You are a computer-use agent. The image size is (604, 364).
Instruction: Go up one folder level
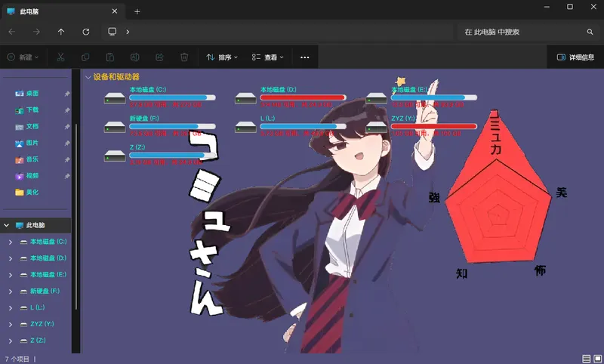click(x=61, y=32)
